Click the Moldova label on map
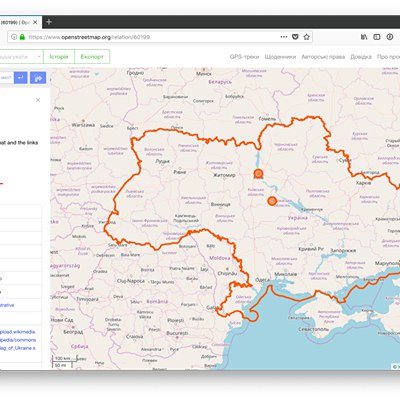The width and height of the screenshot is (400, 400). (x=219, y=258)
